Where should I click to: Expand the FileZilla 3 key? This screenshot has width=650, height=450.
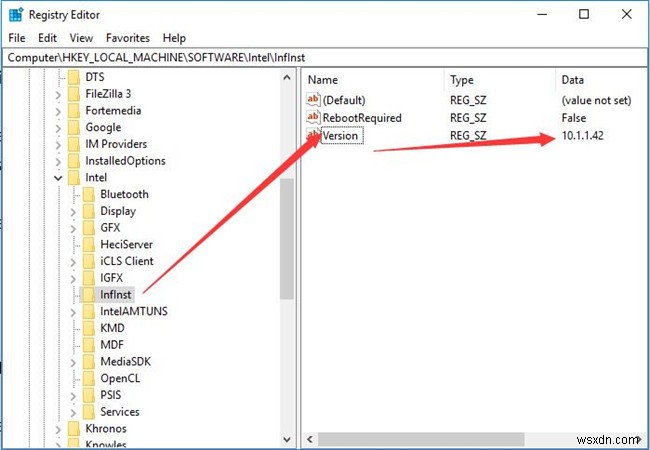click(58, 94)
